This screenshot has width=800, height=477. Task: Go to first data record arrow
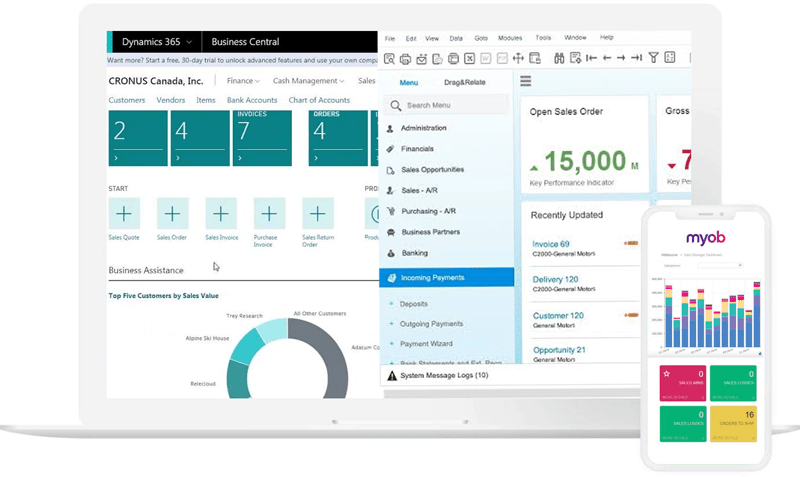click(591, 58)
